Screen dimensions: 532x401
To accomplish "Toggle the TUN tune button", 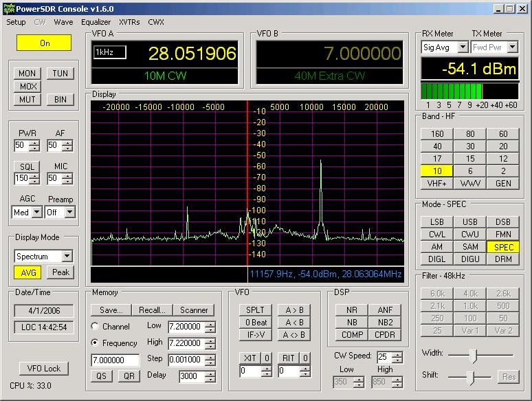I will (60, 74).
